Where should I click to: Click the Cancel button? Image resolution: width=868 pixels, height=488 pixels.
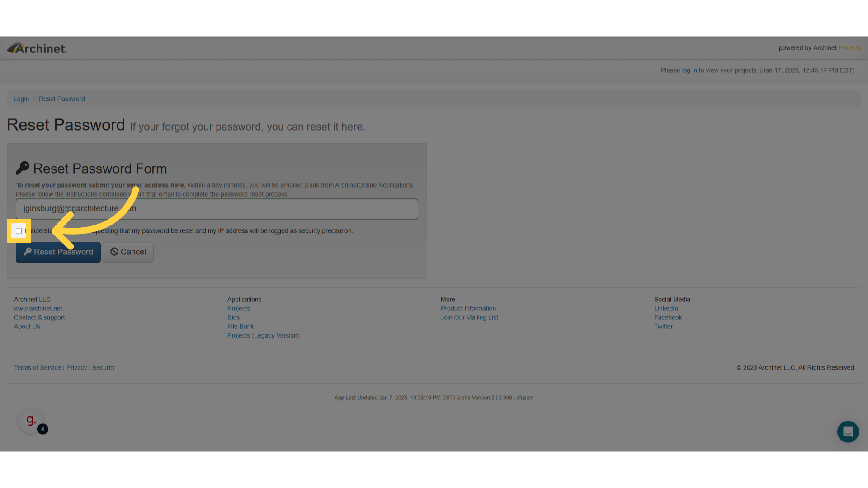[128, 252]
